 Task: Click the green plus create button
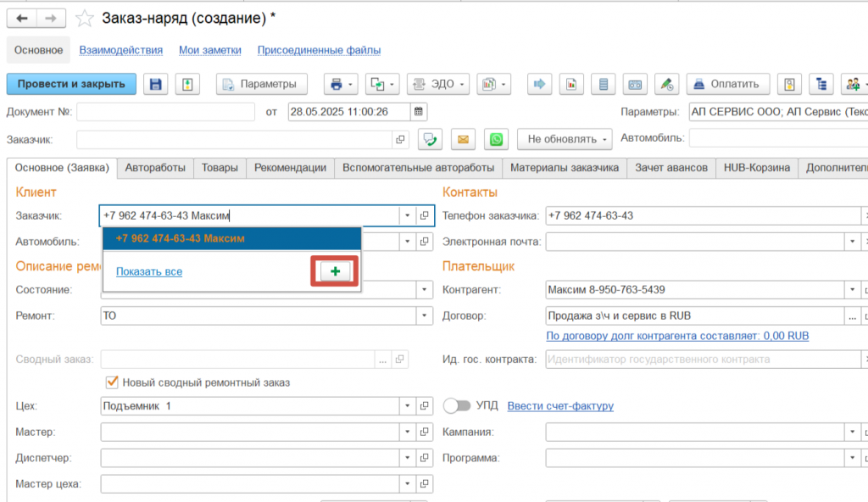pos(335,271)
